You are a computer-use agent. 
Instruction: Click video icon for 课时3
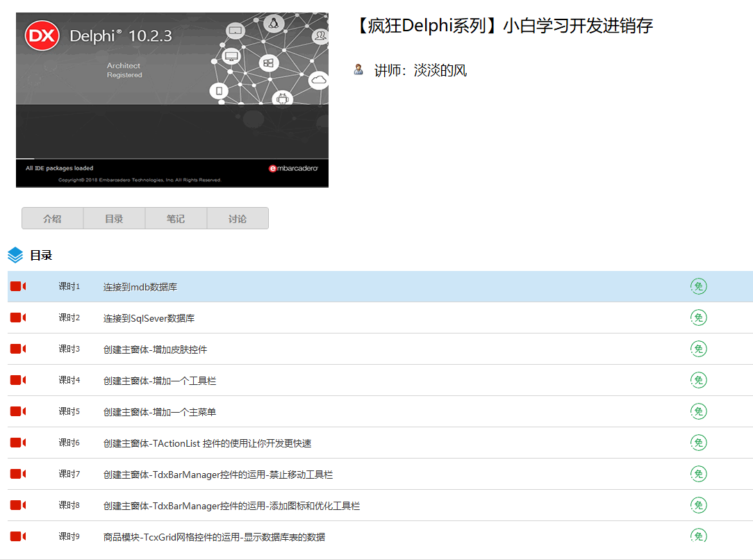click(18, 349)
